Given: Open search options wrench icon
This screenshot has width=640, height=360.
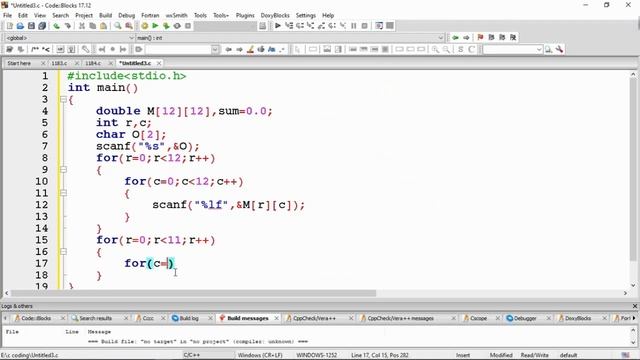Looking at the screenshot, I should click(560, 49).
